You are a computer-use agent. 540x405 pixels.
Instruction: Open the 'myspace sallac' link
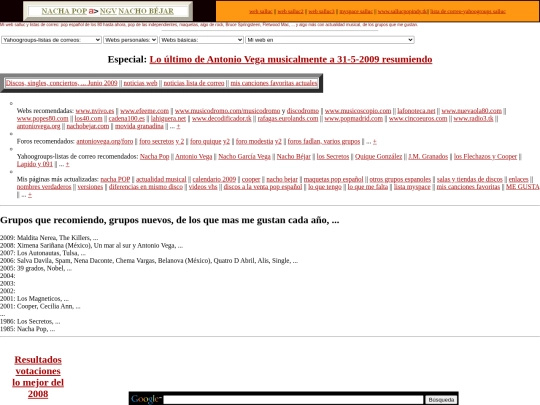pos(356,11)
